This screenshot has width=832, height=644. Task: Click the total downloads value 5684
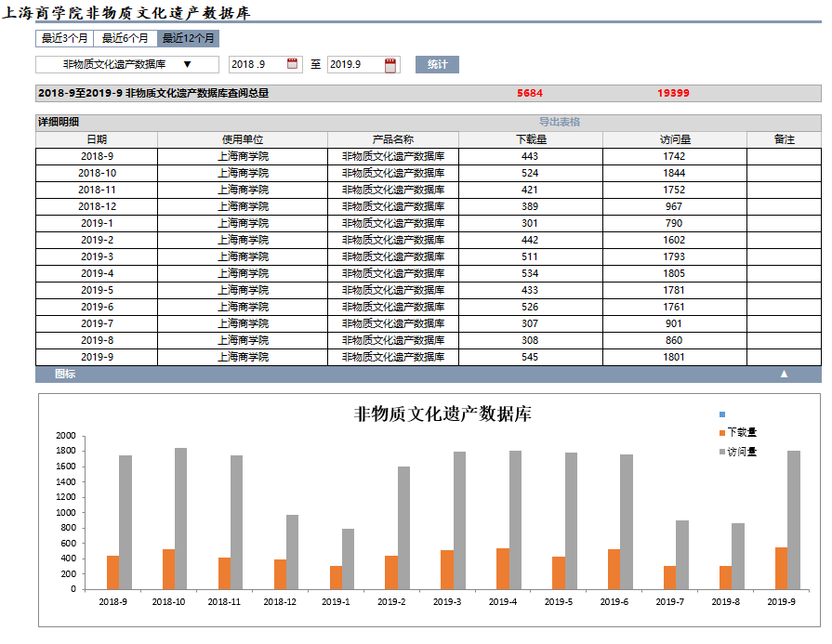[x=530, y=93]
